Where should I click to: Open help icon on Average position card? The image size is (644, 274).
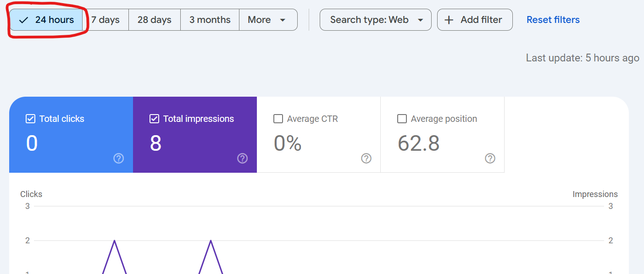(x=490, y=159)
